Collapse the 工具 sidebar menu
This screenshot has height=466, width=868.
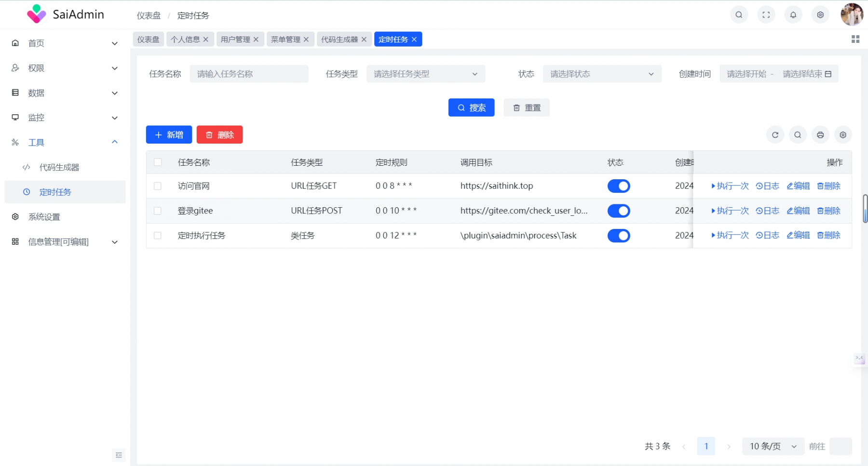(x=65, y=142)
